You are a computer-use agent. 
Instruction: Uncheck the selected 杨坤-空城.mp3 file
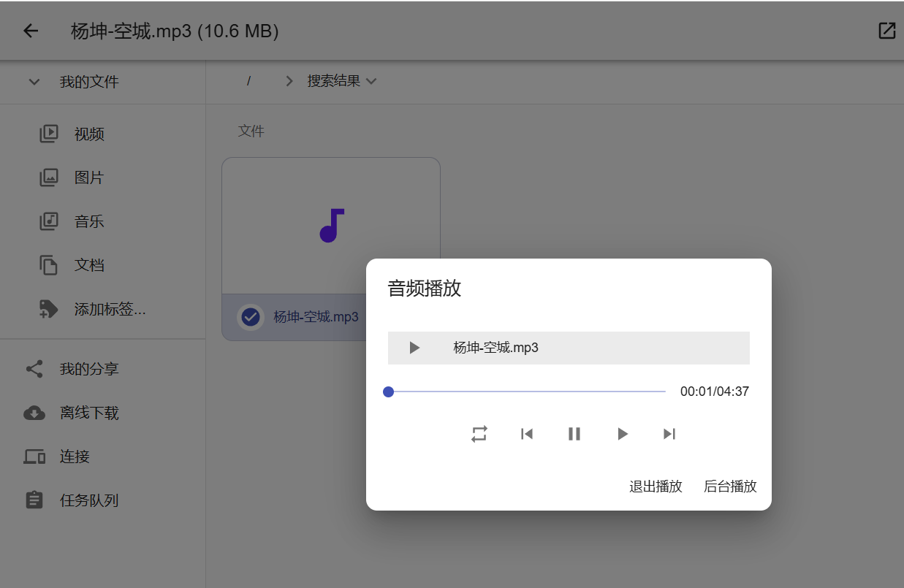tap(251, 317)
